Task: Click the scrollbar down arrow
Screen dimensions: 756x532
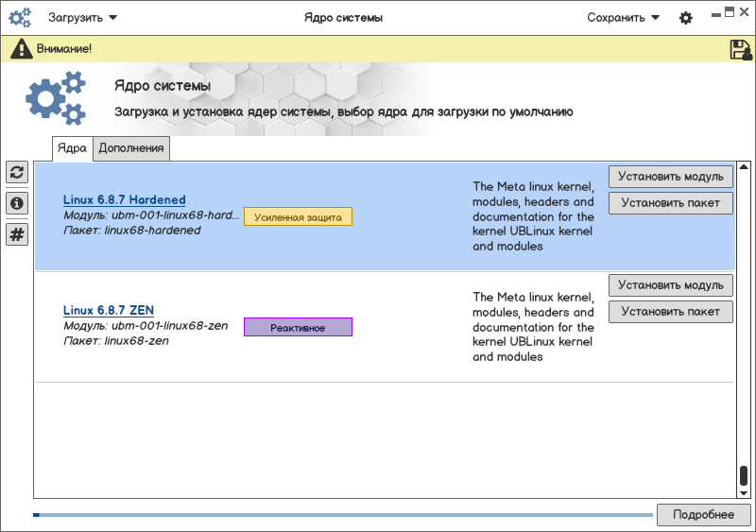Action: pyautogui.click(x=744, y=492)
